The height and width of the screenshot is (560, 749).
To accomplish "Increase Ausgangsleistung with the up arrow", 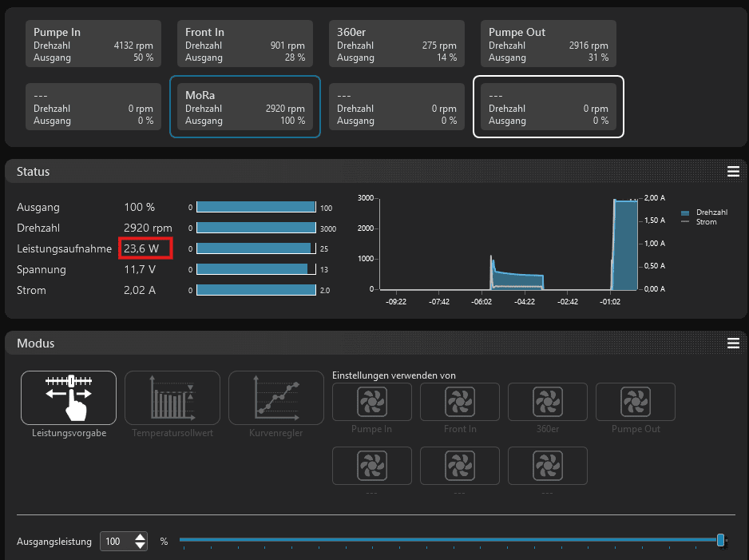I will point(140,537).
